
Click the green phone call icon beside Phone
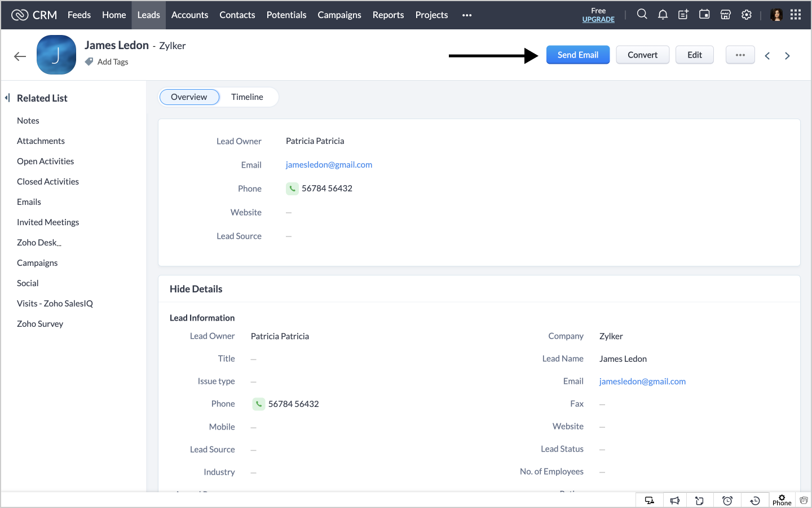coord(292,189)
